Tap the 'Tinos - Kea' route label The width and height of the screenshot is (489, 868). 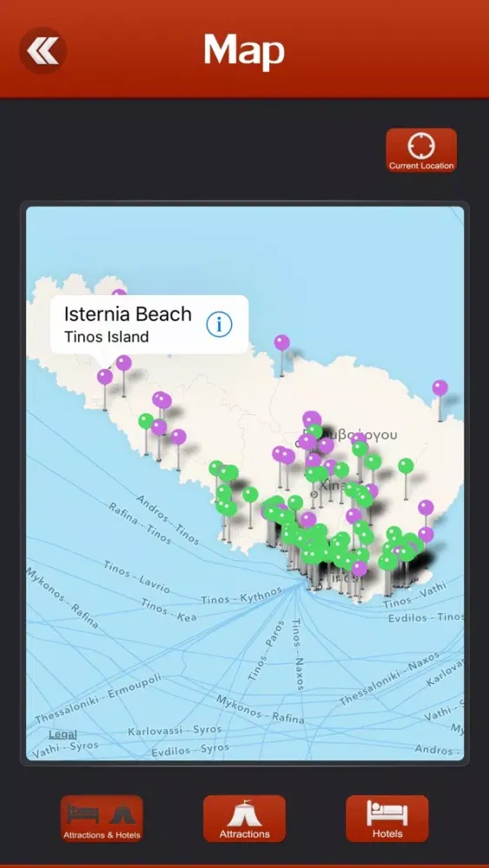[169, 609]
